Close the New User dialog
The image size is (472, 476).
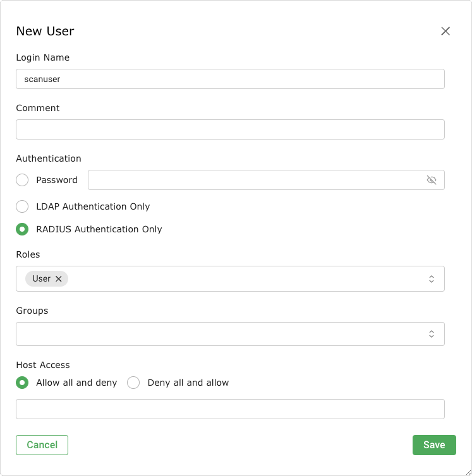pos(445,31)
